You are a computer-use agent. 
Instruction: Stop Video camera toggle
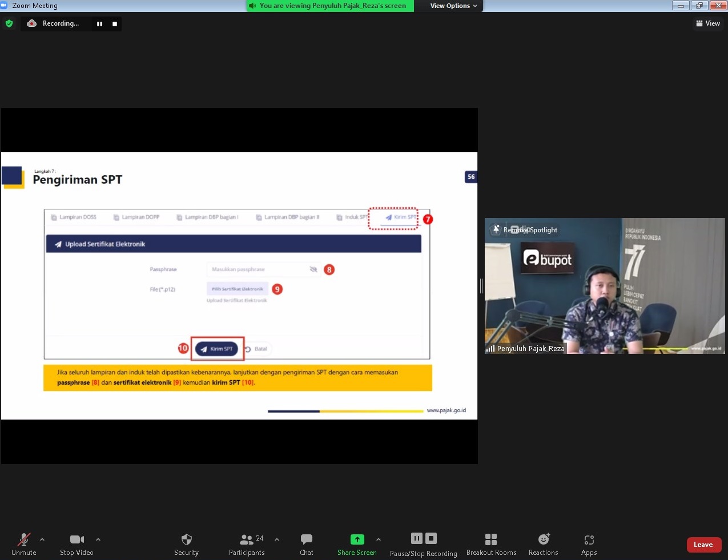point(77,540)
